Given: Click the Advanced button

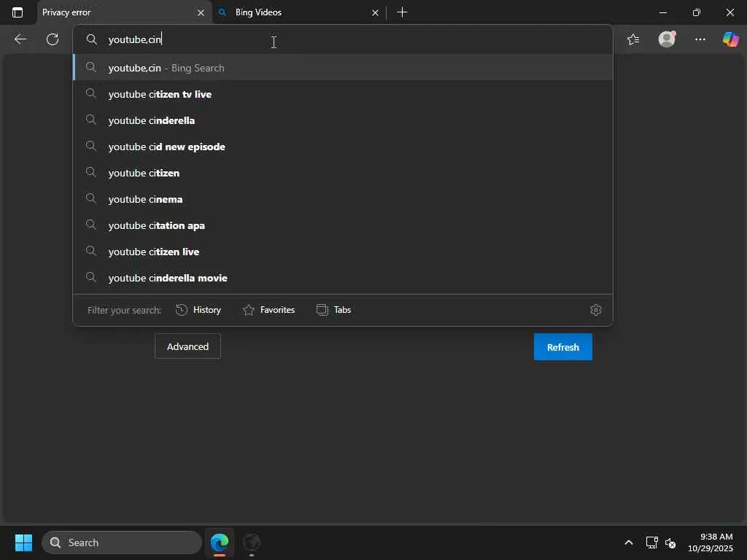Looking at the screenshot, I should click(187, 346).
